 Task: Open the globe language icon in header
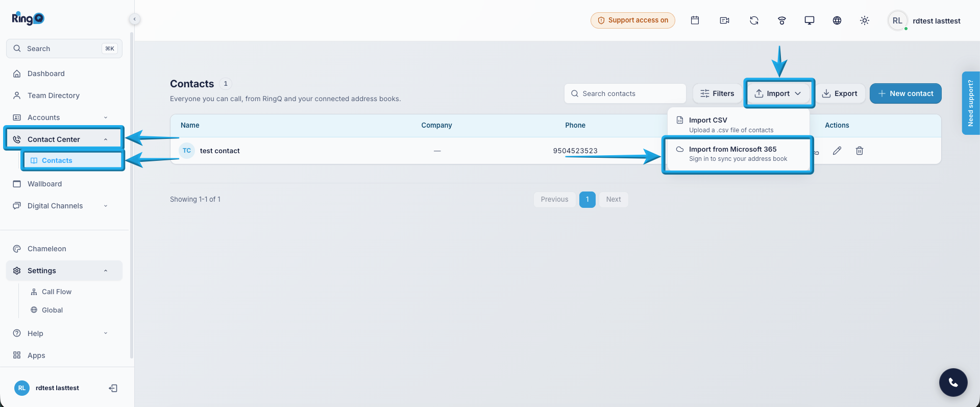point(837,20)
